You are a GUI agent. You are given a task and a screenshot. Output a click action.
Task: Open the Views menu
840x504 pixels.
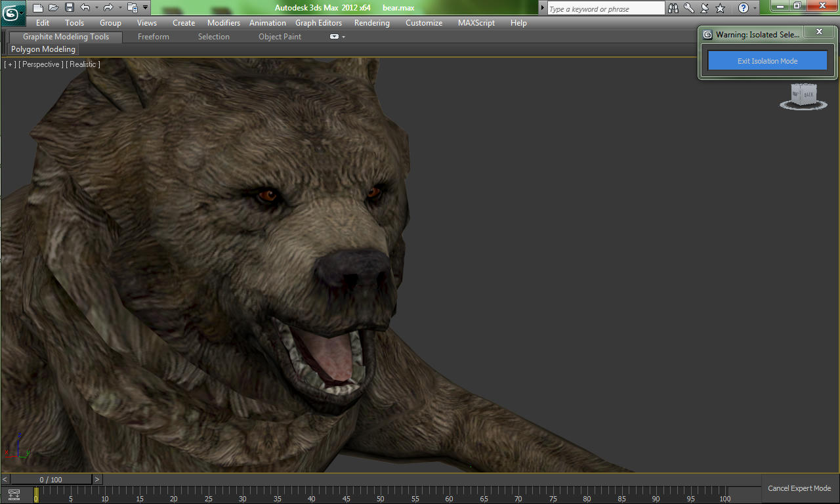[147, 23]
